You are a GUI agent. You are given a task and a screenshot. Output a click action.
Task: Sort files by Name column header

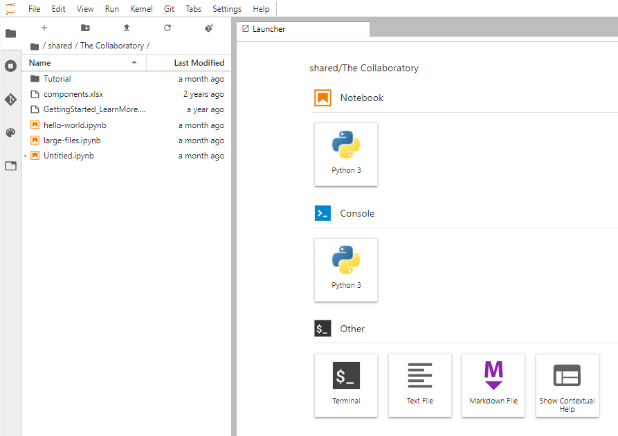(x=80, y=63)
